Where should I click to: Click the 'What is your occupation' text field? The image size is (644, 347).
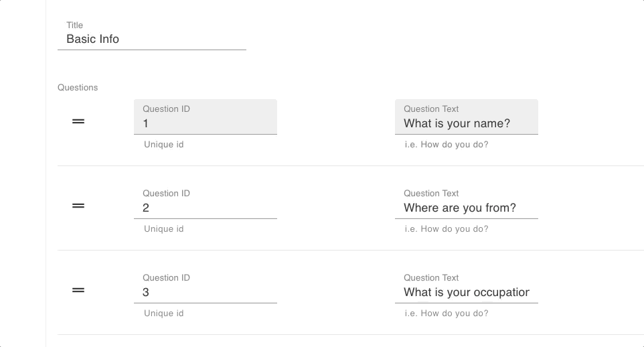click(x=467, y=286)
